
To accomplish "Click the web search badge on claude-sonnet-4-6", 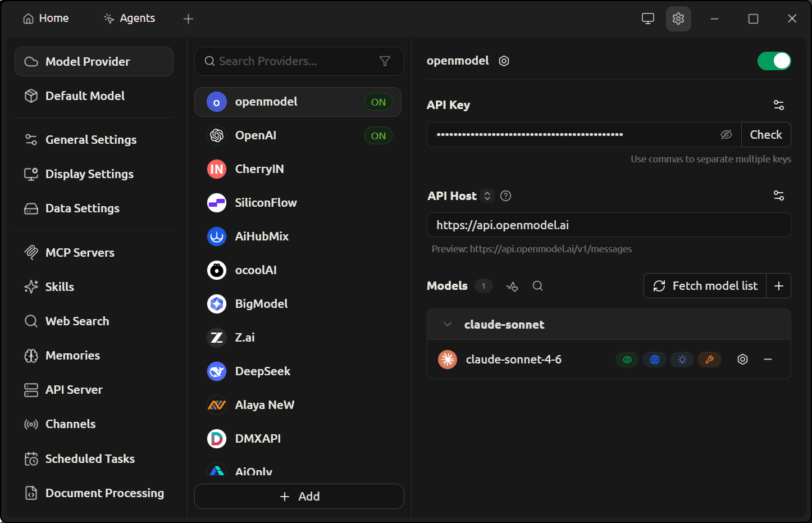I will pyautogui.click(x=655, y=360).
